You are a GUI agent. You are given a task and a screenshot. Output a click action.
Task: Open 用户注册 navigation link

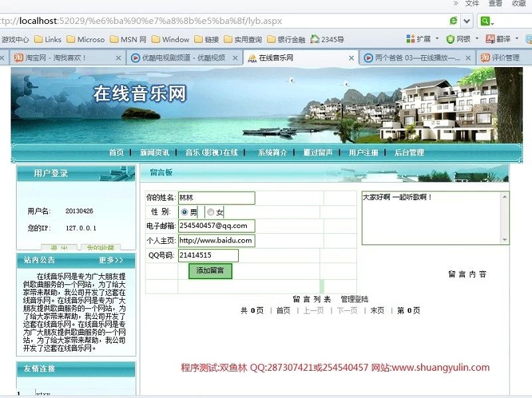click(363, 153)
